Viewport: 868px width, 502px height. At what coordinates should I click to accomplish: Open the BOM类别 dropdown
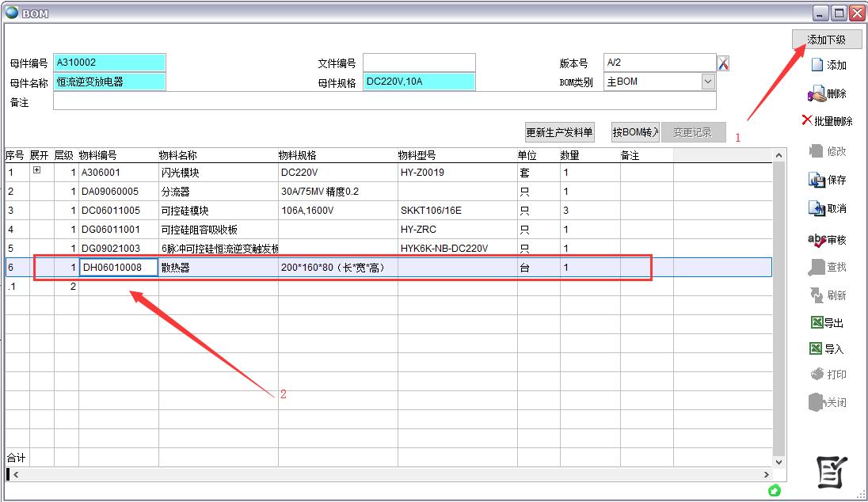click(707, 82)
